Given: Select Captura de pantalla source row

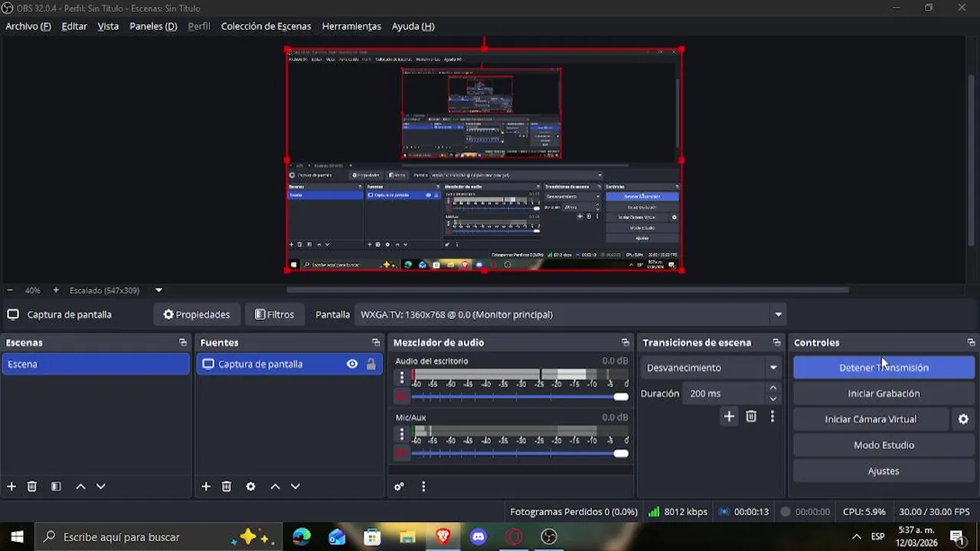Looking at the screenshot, I should tap(289, 364).
